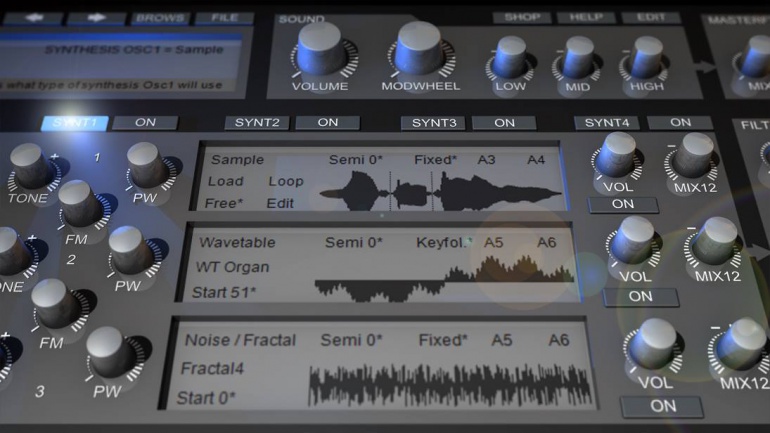Toggle ON under the Noise / Fractal VOL knob
This screenshot has height=433, width=770.
point(663,406)
